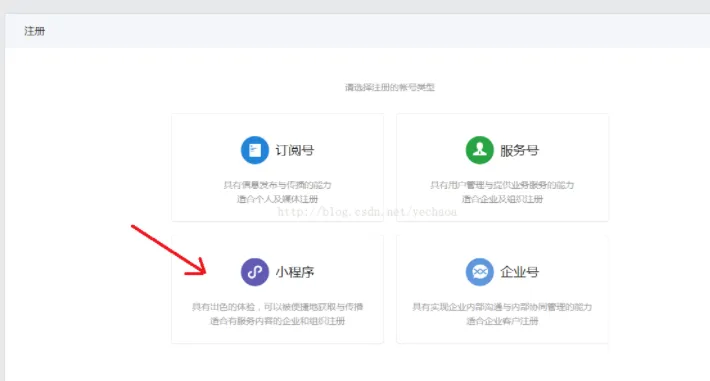Choose the 企业号 title text

point(519,272)
